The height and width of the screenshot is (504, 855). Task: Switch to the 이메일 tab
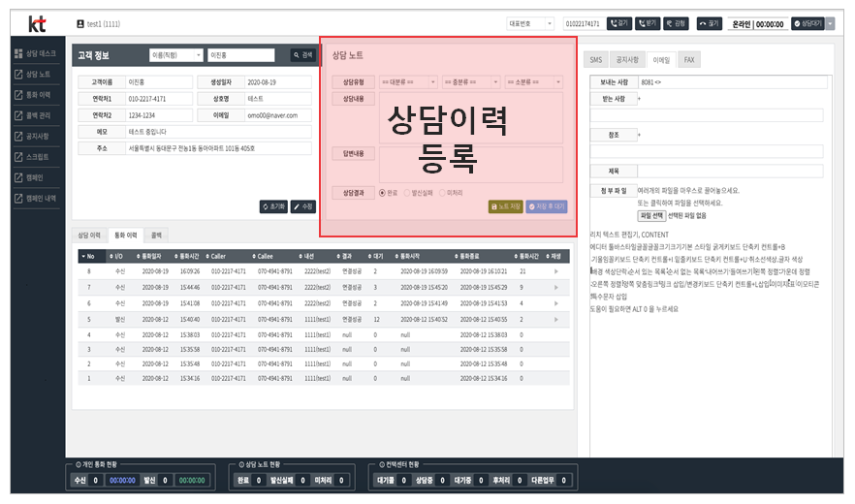coord(661,60)
